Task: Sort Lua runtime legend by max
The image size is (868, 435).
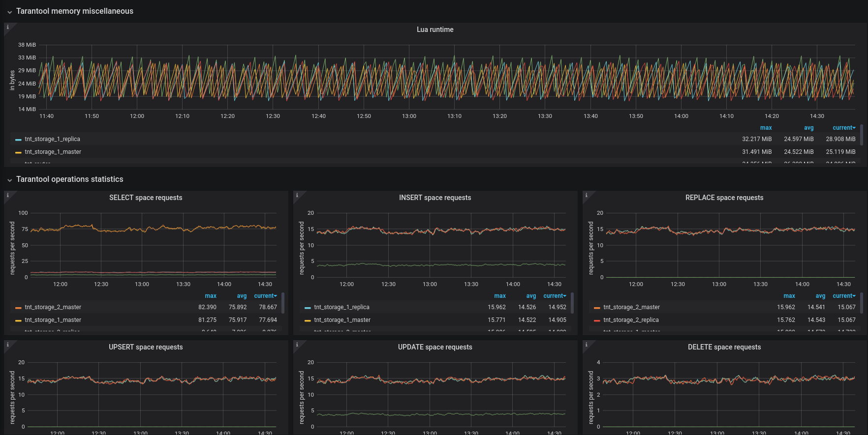Action: [766, 128]
